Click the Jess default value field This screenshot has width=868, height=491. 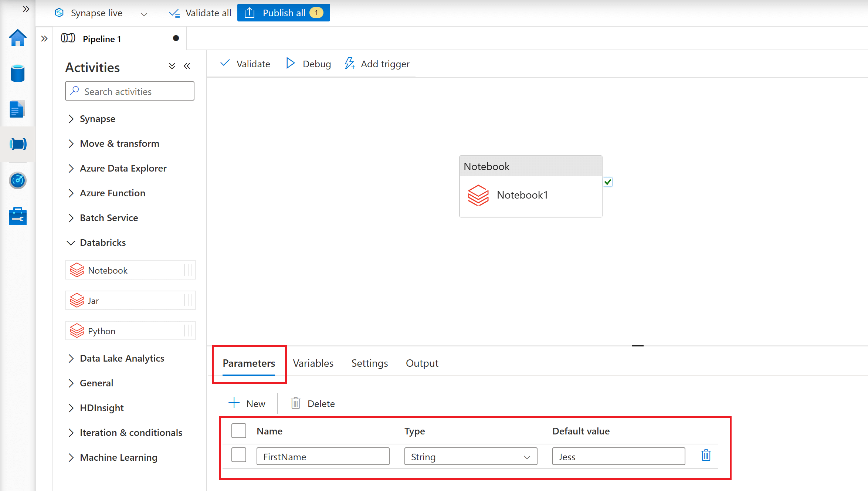pyautogui.click(x=618, y=457)
